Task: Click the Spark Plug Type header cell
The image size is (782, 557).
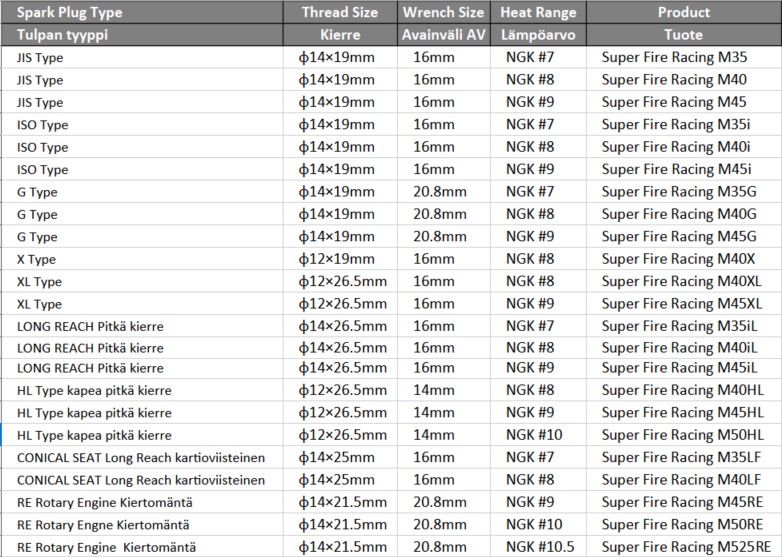Action: (x=142, y=12)
